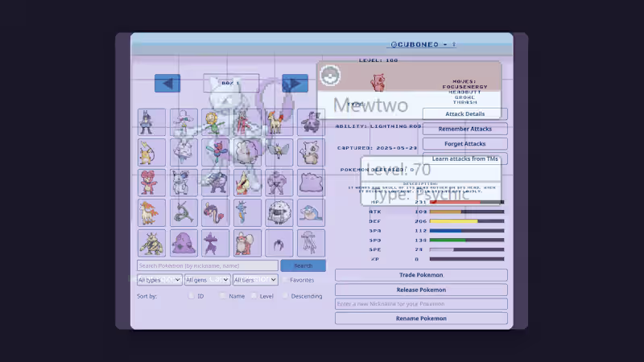Focus the new Nickname input field
Screen dimensions: 644x362
421,304
